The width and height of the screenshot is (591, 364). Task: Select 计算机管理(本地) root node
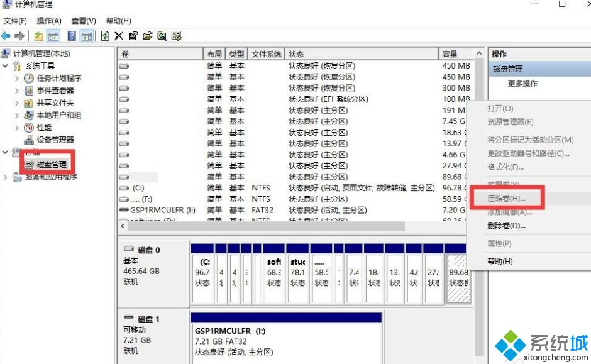click(41, 53)
